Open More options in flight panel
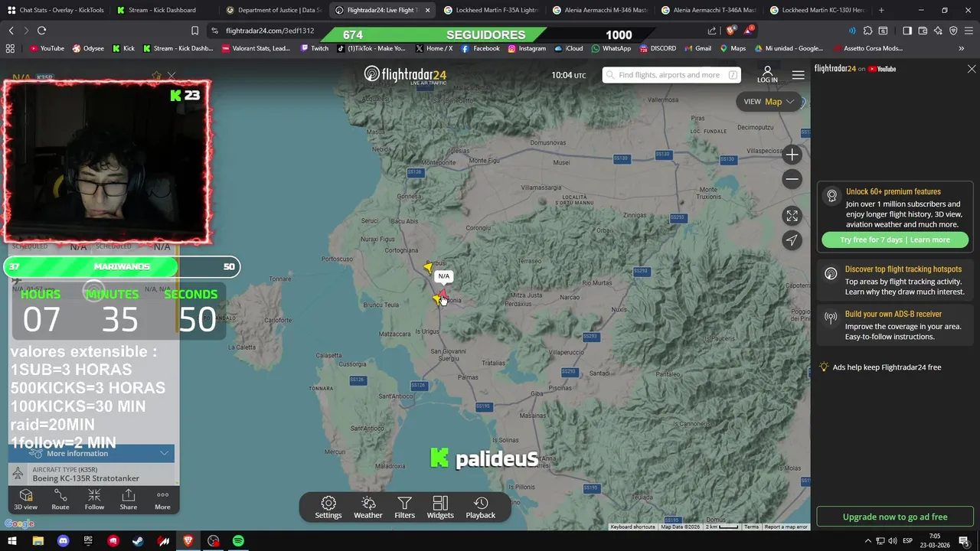The height and width of the screenshot is (551, 980). [162, 500]
